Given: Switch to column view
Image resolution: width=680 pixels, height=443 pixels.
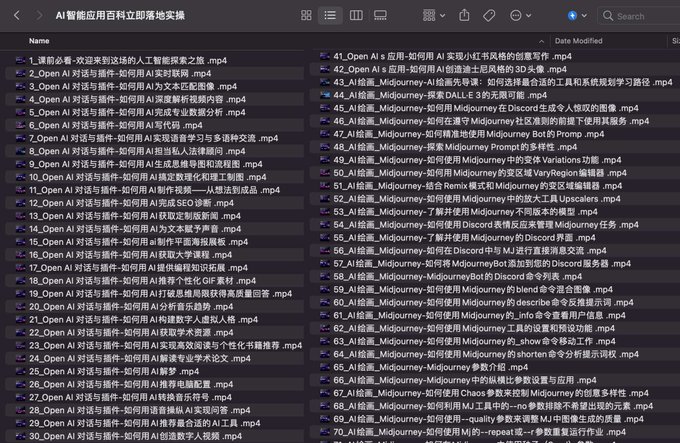Looking at the screenshot, I should pyautogui.click(x=356, y=16).
